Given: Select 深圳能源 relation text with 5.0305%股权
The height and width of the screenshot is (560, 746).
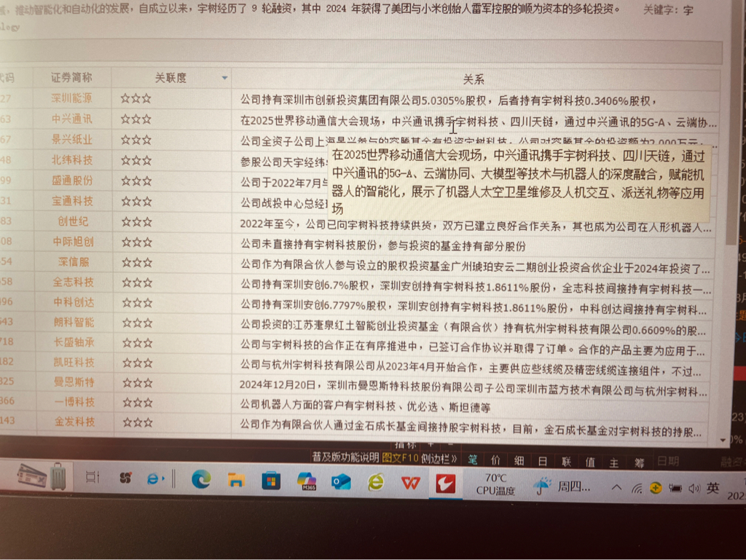Looking at the screenshot, I should point(449,100).
